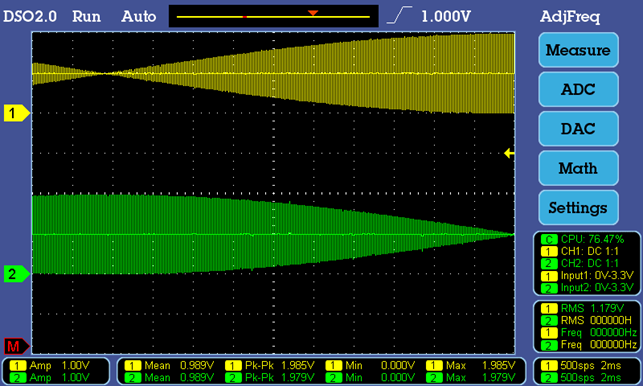
Task: Click channel 2 Amp 1.00V scale
Action: [x=59, y=377]
